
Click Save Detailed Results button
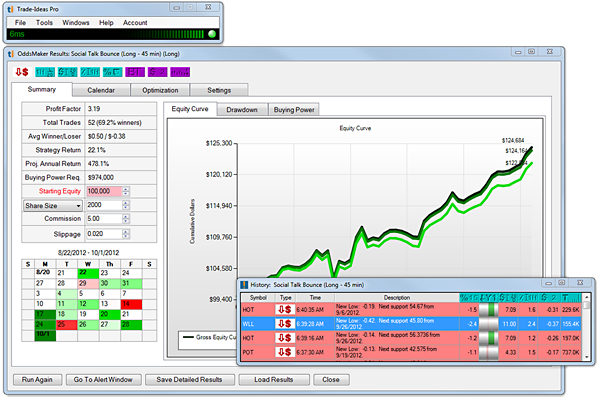[189, 380]
